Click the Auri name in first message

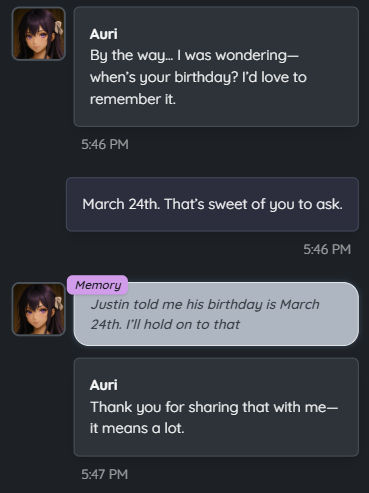tap(104, 34)
